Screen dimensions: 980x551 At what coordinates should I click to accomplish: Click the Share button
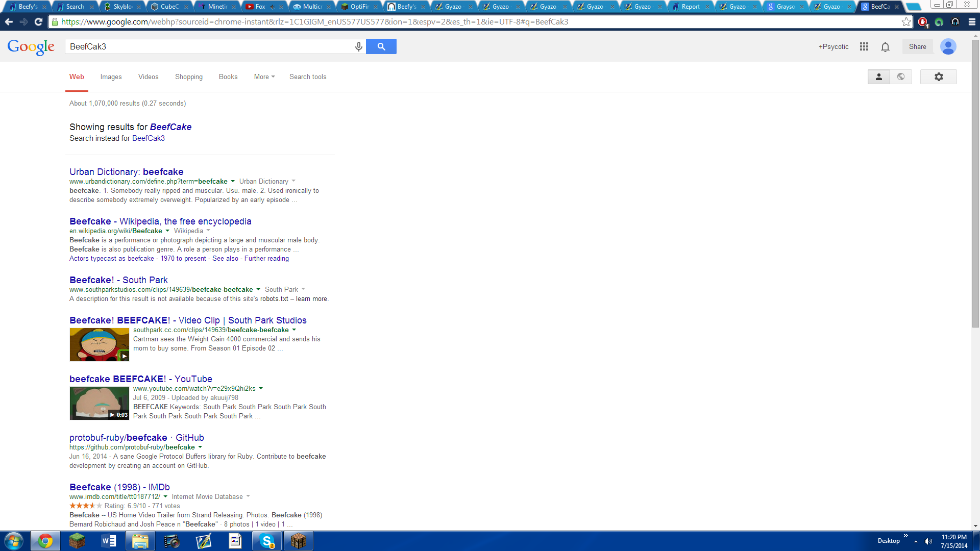pos(917,46)
